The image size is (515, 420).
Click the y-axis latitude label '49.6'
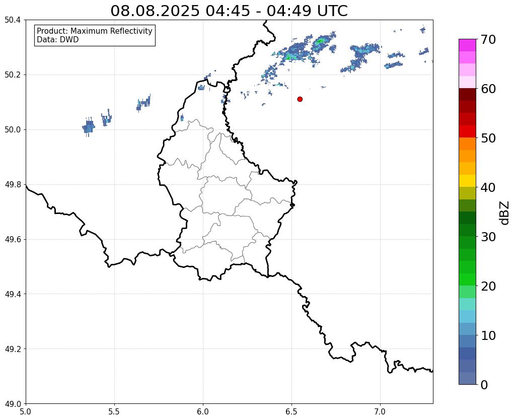click(13, 240)
